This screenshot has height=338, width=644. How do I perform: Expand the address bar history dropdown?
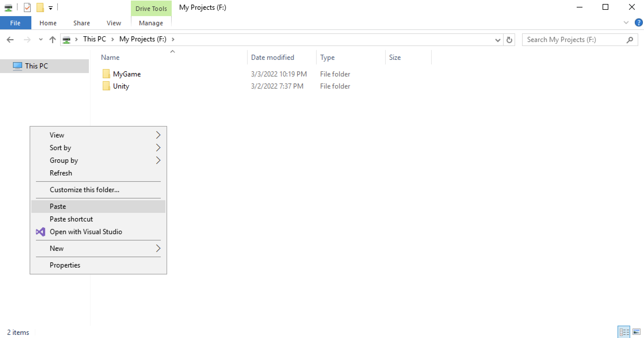click(x=498, y=40)
